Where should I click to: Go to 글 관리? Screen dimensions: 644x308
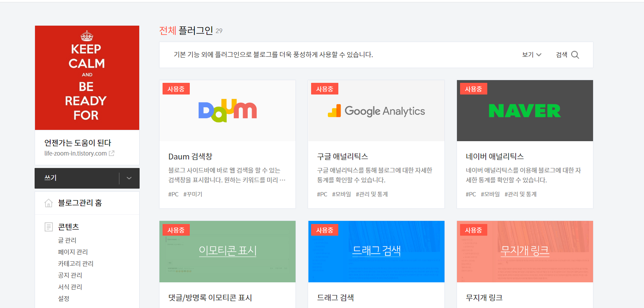point(67,240)
